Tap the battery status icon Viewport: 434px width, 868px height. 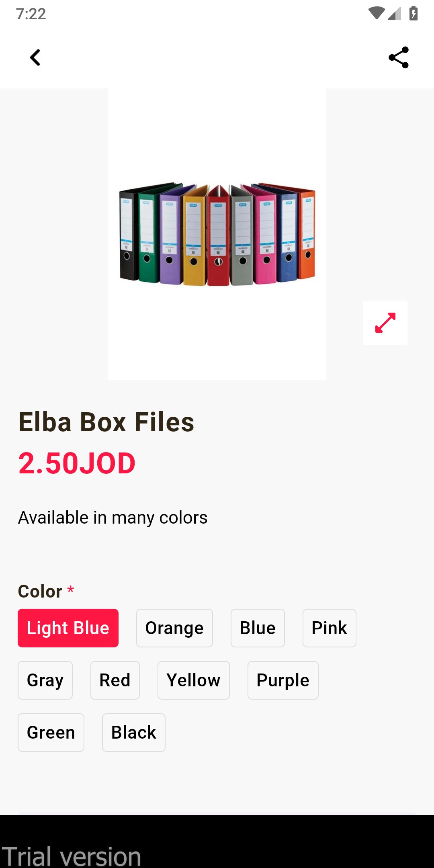tap(413, 14)
